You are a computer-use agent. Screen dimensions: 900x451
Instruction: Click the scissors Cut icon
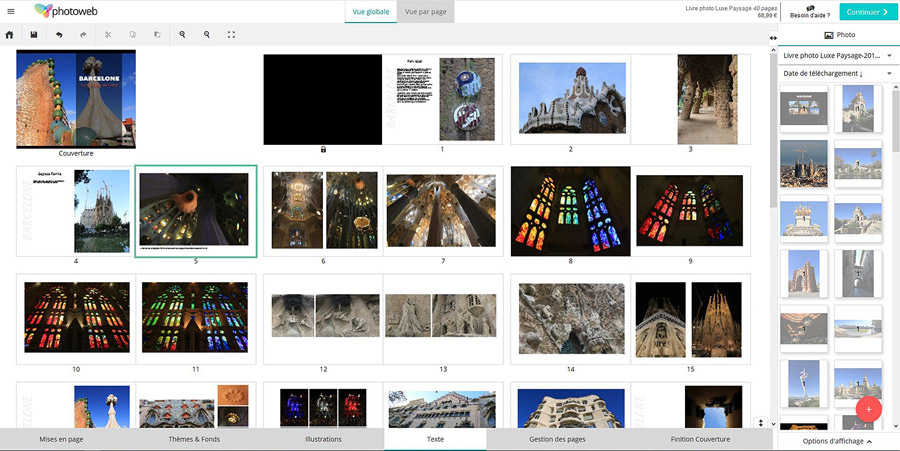[108, 35]
